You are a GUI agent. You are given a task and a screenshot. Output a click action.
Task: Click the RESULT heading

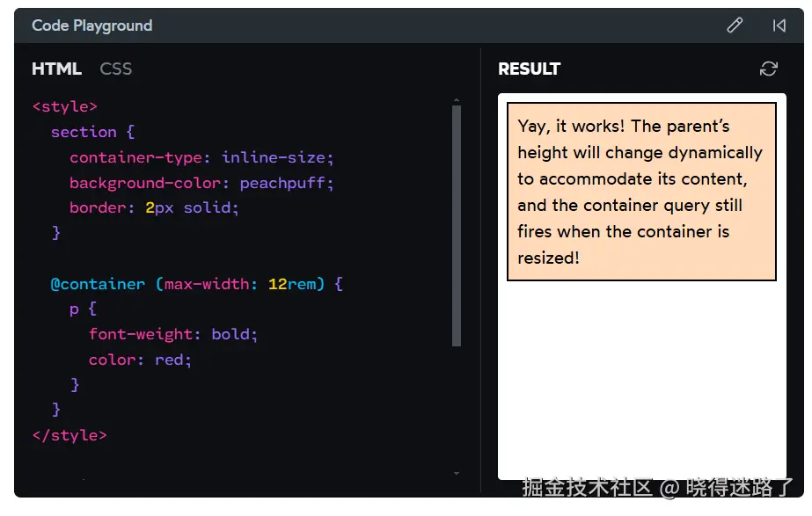(x=529, y=69)
